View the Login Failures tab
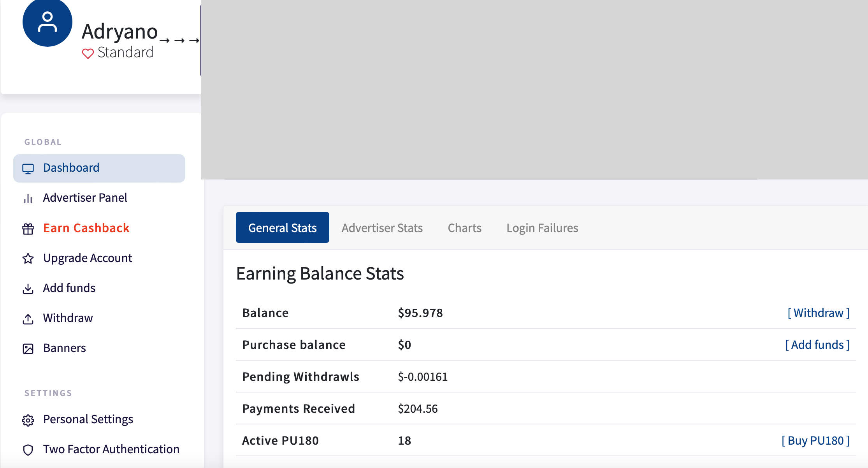868x468 pixels. point(542,228)
